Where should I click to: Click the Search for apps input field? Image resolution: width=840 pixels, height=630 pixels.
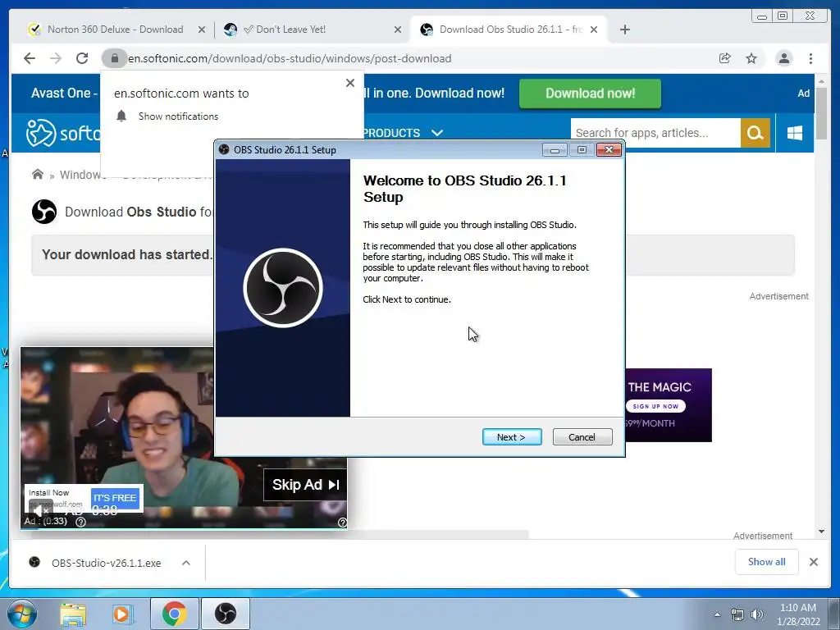coord(655,133)
